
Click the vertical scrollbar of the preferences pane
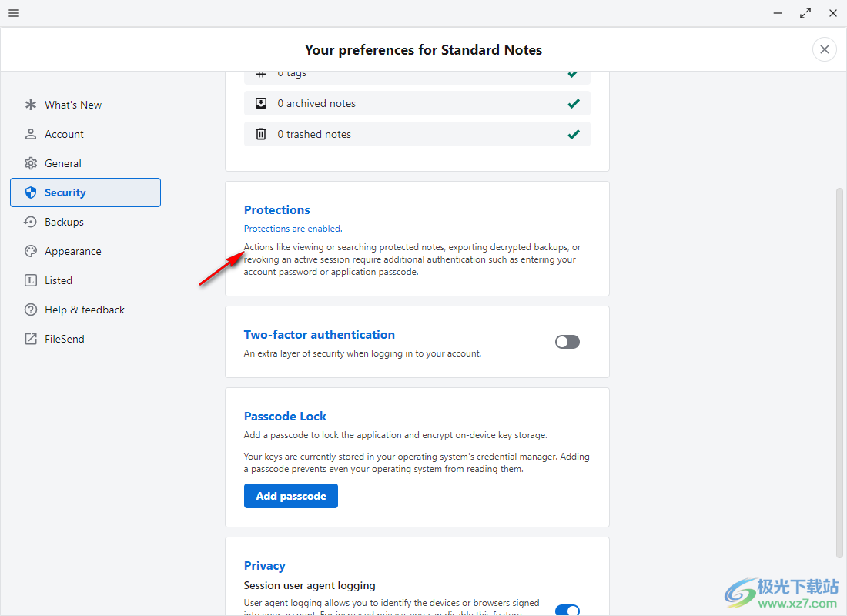839,373
